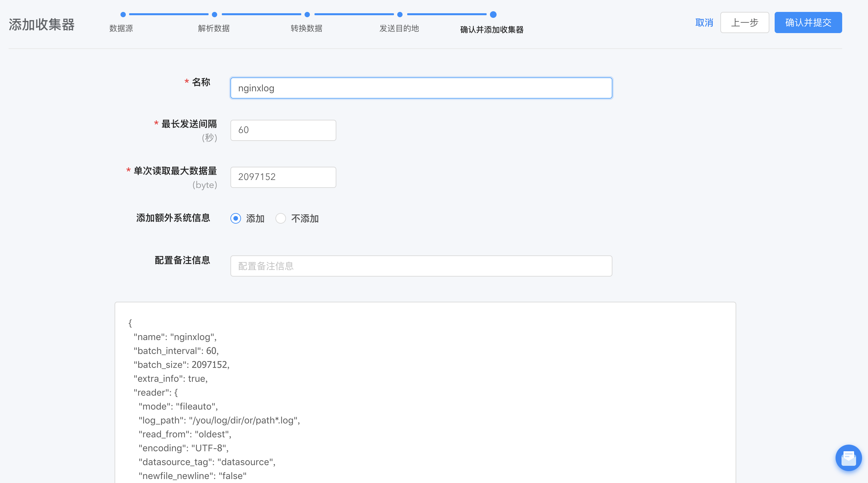Click the 最长发送间隔 input field

coord(283,130)
